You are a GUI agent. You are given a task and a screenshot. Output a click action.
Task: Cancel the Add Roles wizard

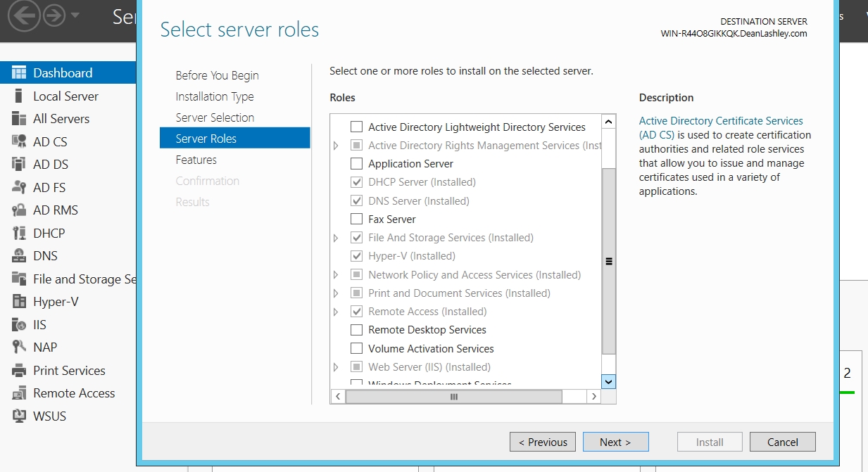(x=782, y=442)
